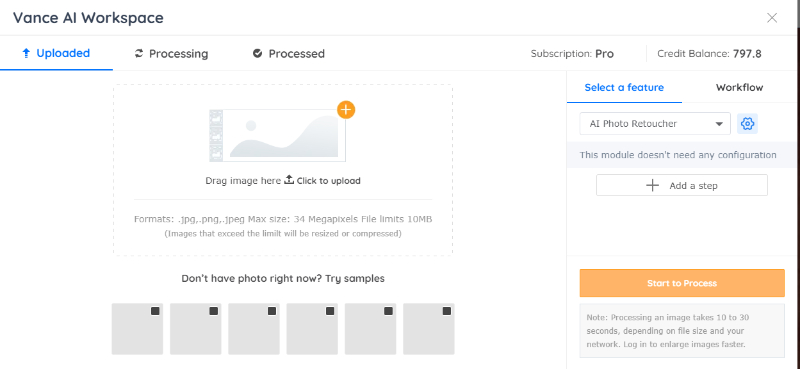800x369 pixels.
Task: Click the dropdown arrow of feature selector
Action: click(719, 124)
